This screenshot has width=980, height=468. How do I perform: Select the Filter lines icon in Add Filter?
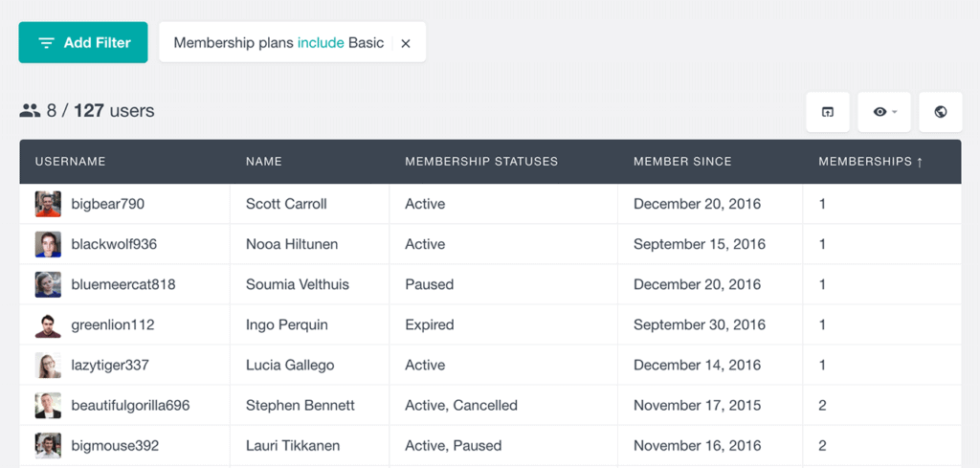coord(46,43)
